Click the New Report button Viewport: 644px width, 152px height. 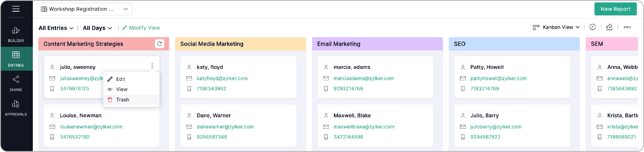point(615,9)
